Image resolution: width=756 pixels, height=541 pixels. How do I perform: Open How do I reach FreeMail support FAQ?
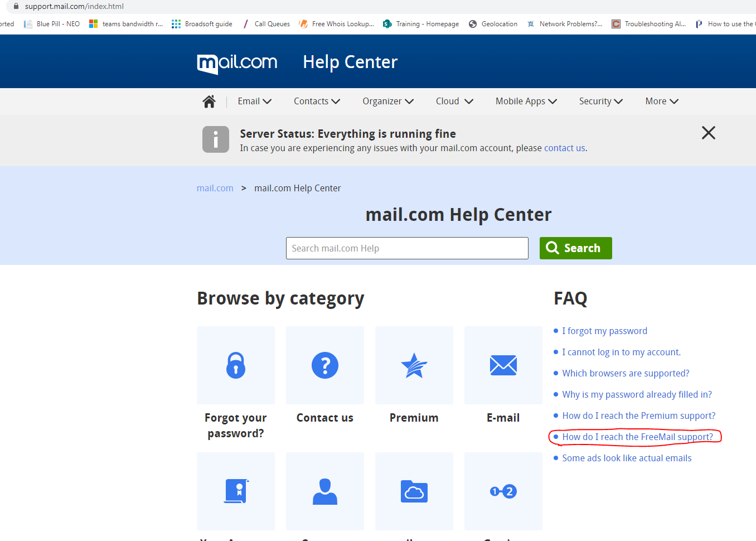637,437
